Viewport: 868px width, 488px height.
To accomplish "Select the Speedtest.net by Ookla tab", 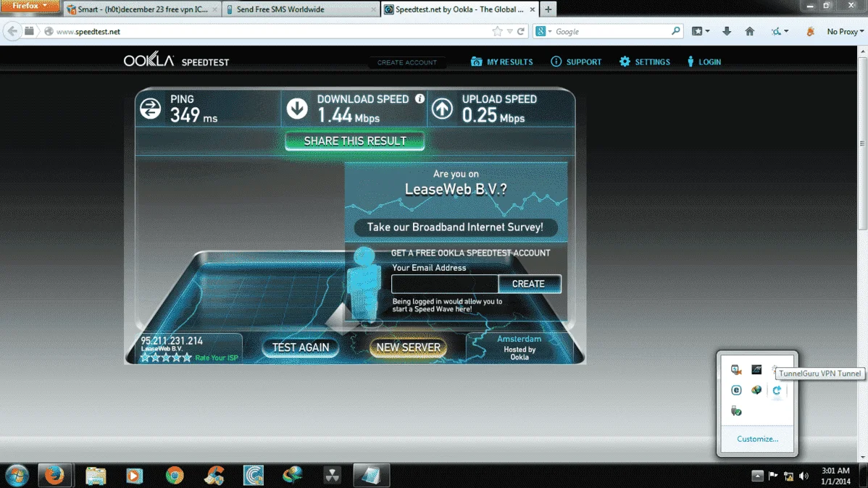I will [459, 9].
